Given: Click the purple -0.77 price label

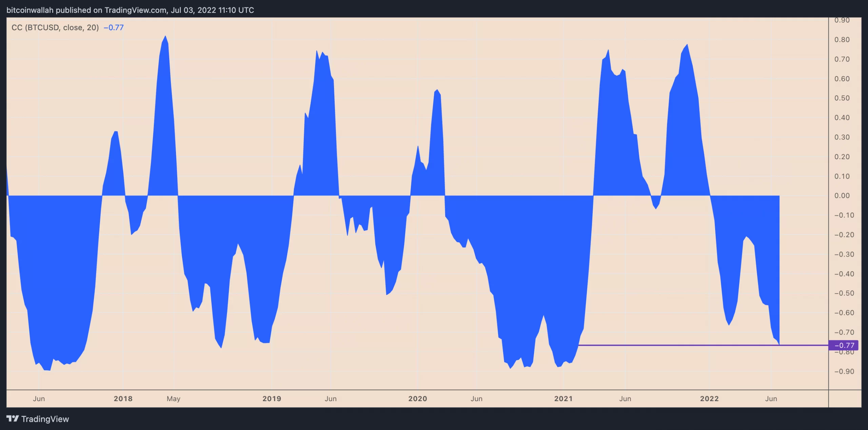Looking at the screenshot, I should (843, 345).
